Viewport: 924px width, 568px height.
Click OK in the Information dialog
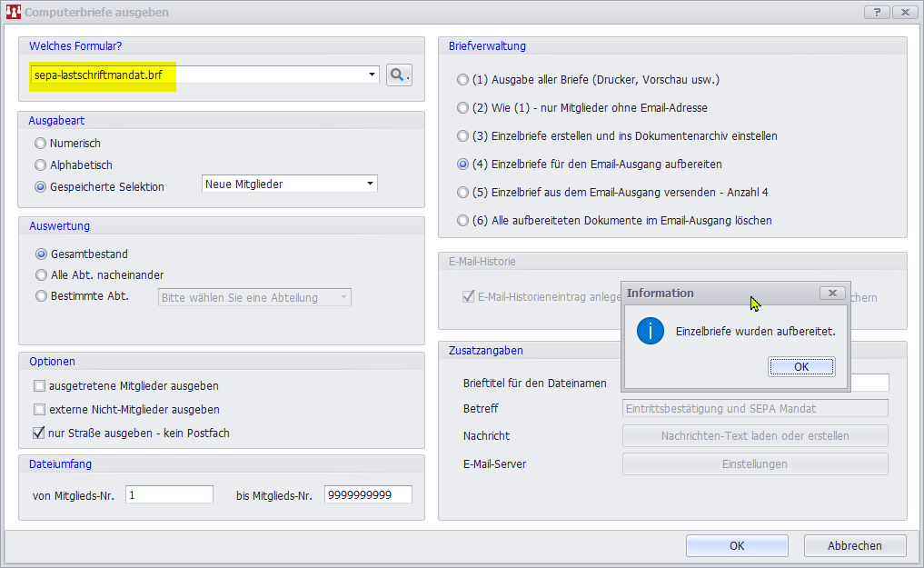(x=800, y=366)
